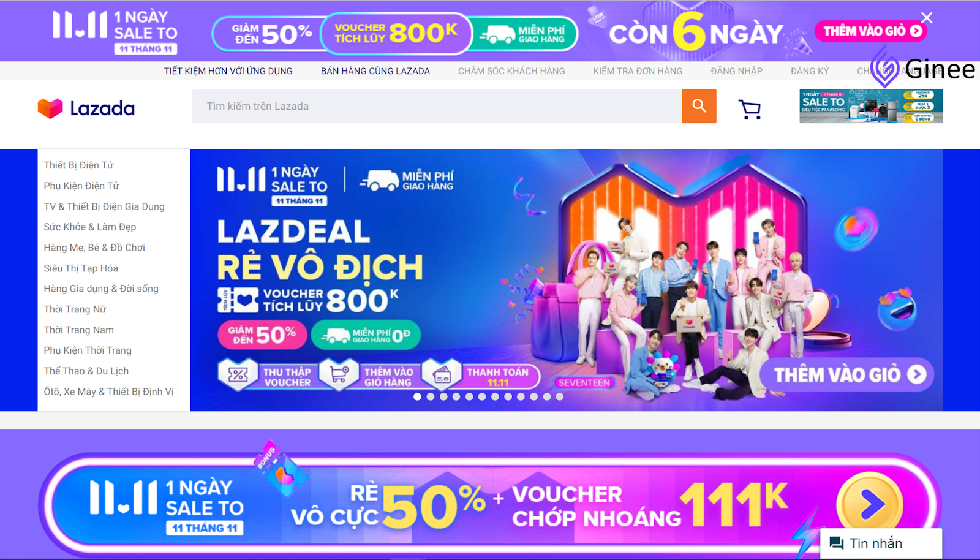Click the Thêm Vào Giỏ Hàng cart icon
Screen dimensions: 980x560
pos(339,374)
